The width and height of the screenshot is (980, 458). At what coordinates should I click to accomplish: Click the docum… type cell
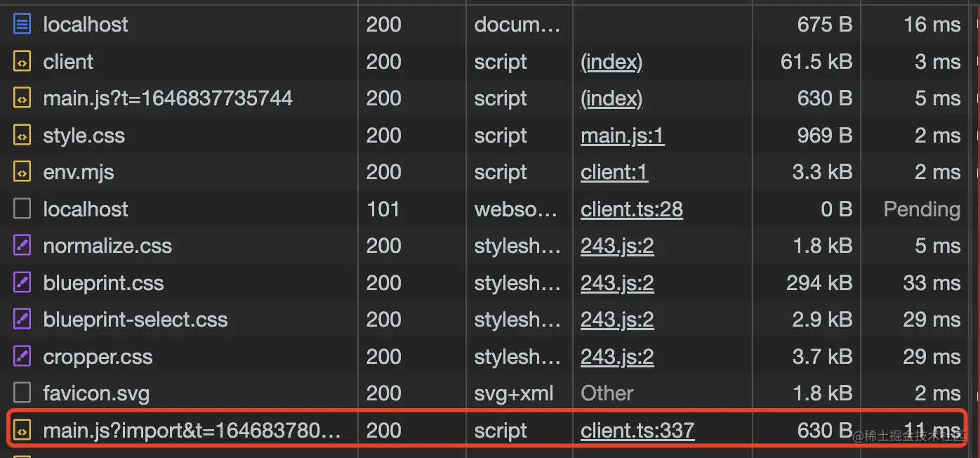pyautogui.click(x=517, y=25)
